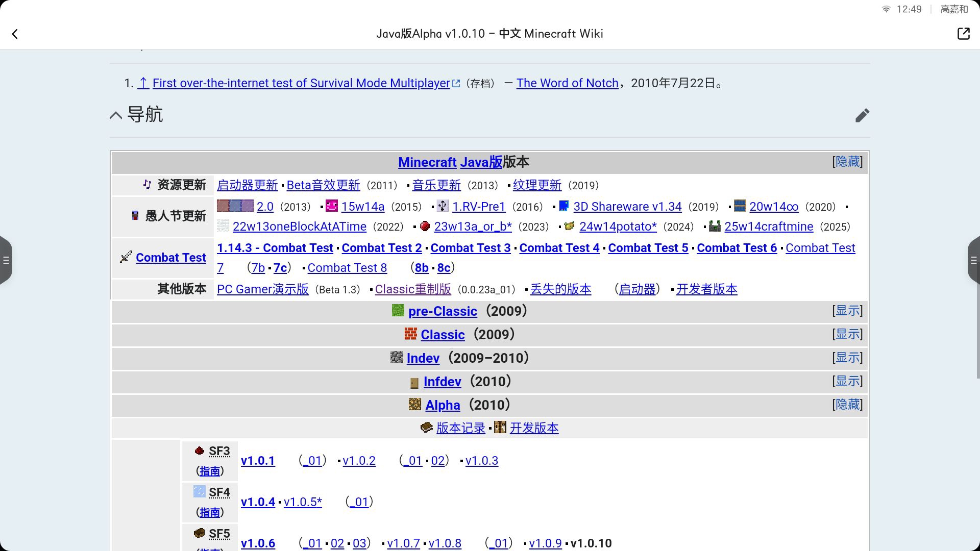Click the cobblestone Indev icon
The width and height of the screenshot is (980, 551).
[397, 358]
